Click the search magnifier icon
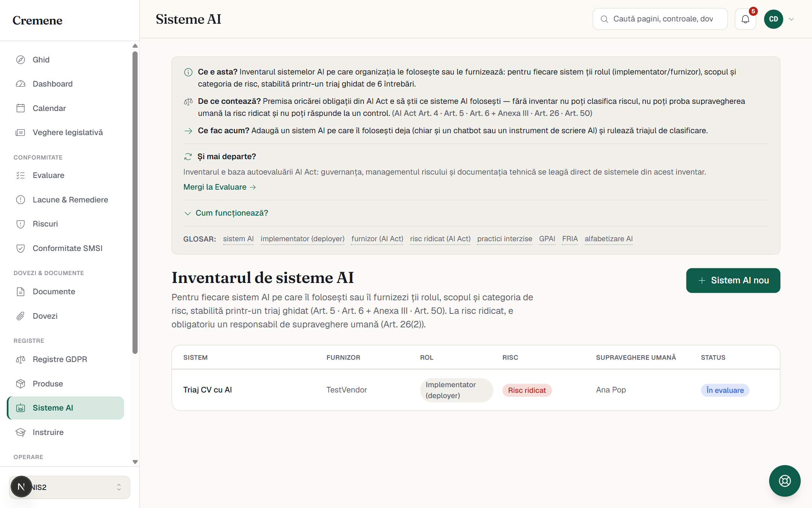This screenshot has width=812, height=508. point(604,19)
